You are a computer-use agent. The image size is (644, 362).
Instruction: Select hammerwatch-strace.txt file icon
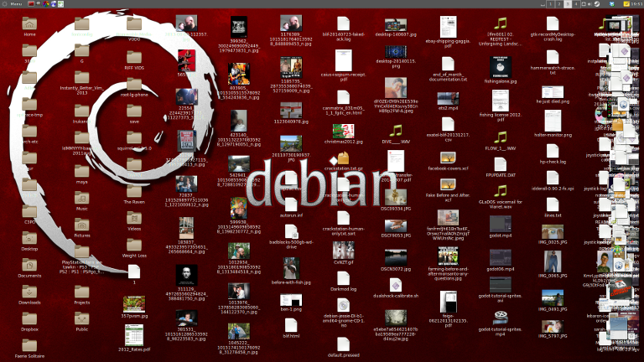click(553, 57)
